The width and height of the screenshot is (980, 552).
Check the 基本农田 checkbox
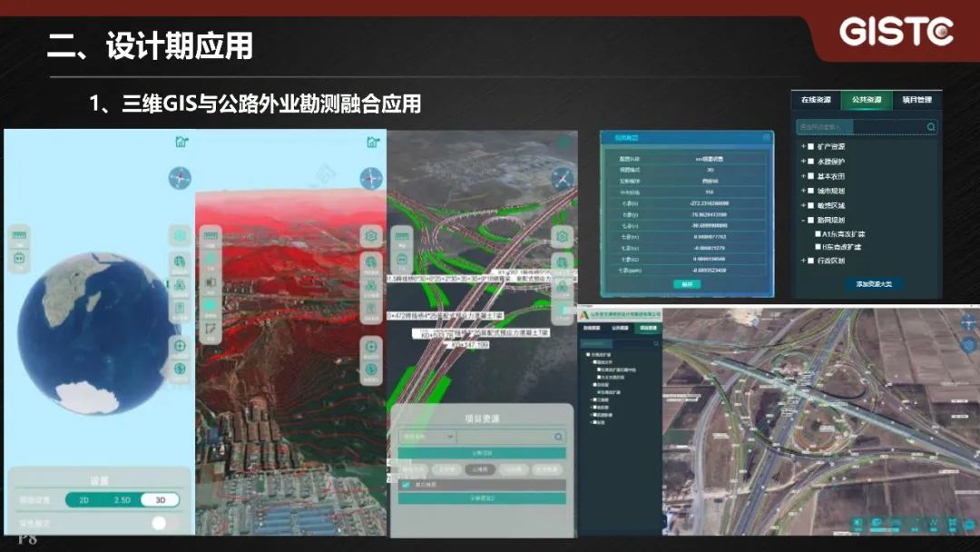pyautogui.click(x=810, y=176)
